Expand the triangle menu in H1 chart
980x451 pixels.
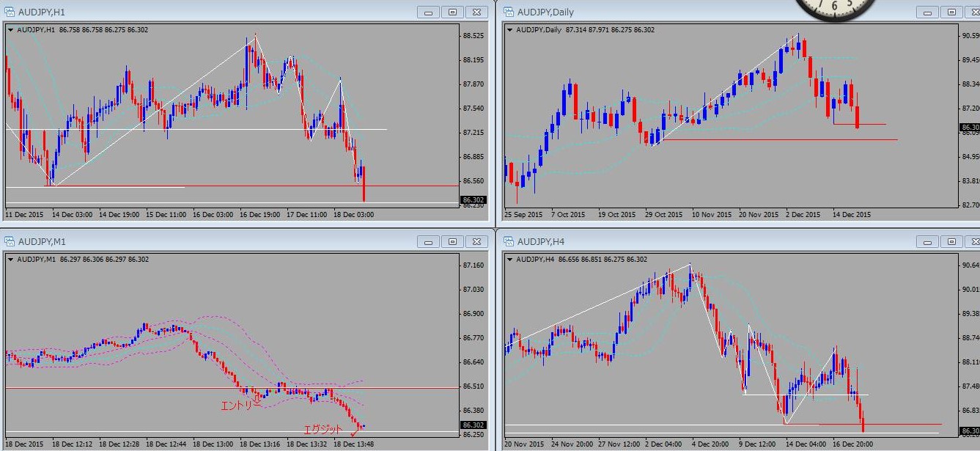point(10,30)
